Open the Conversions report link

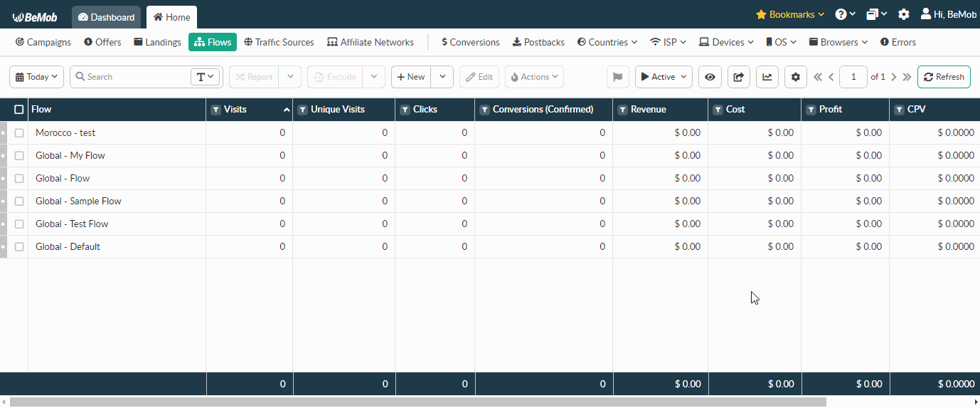(x=470, y=42)
